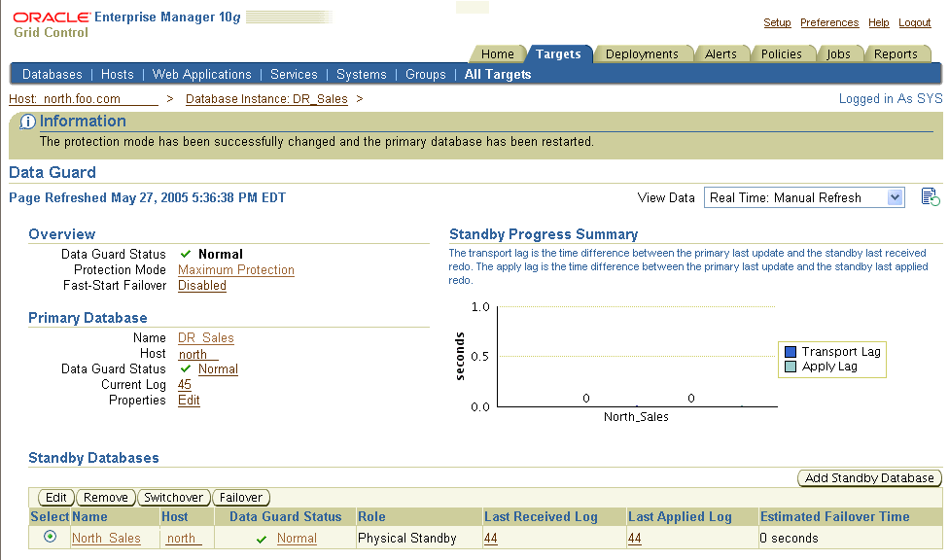Open the Maximum Protection link
The width and height of the screenshot is (949, 560).
coord(235,269)
